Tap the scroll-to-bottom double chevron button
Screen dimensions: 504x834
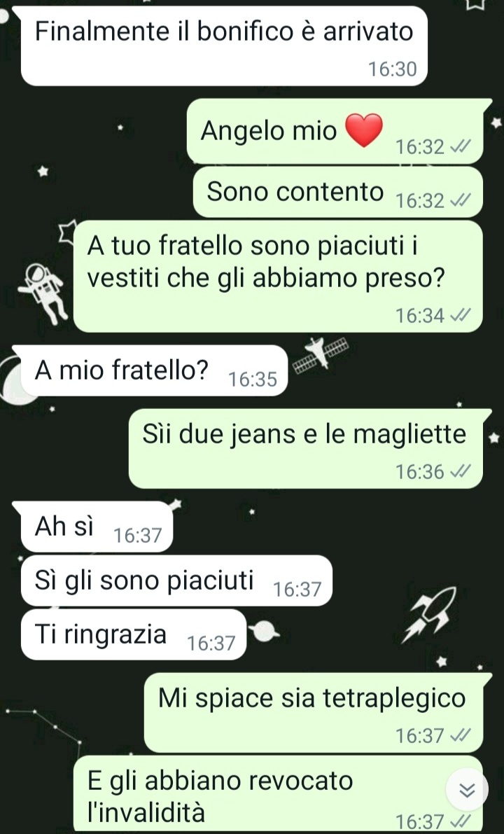tap(467, 791)
